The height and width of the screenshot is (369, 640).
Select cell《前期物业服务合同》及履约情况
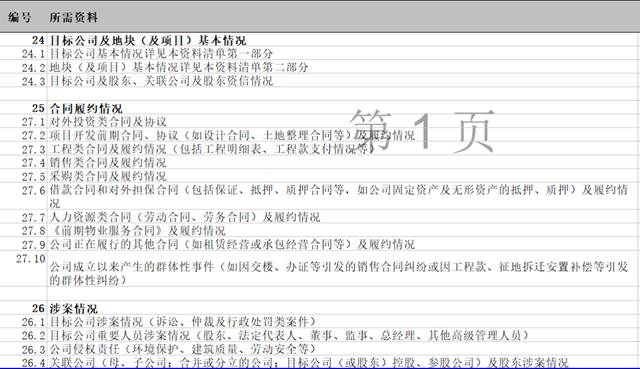(x=138, y=231)
